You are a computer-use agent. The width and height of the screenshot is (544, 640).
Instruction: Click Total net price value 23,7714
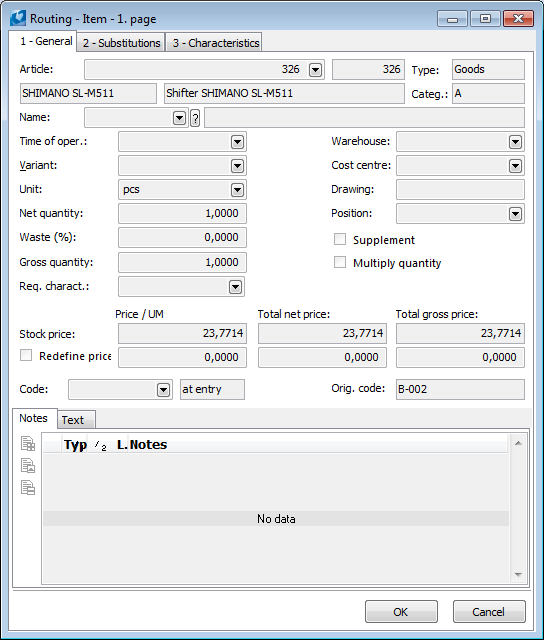click(322, 333)
